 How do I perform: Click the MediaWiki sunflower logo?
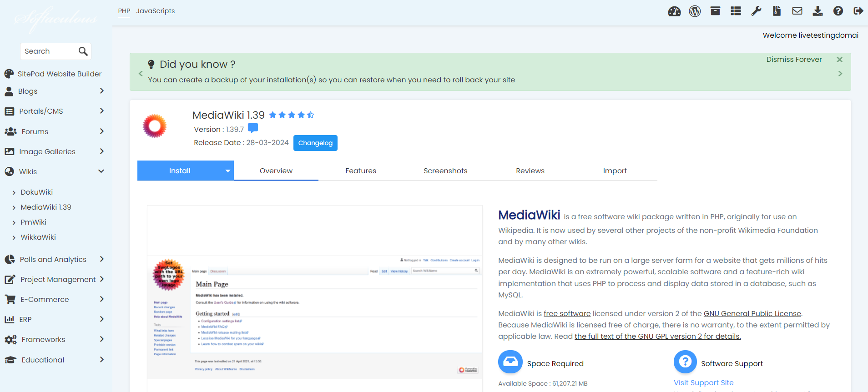[155, 126]
